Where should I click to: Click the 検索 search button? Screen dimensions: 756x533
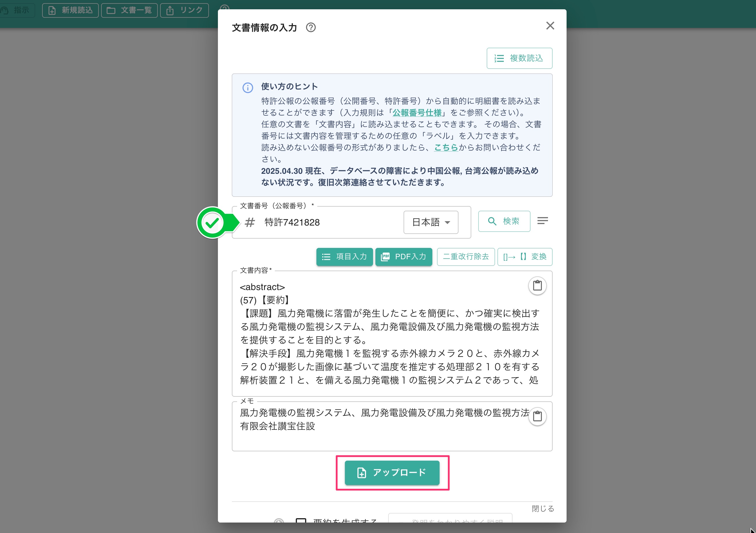click(x=504, y=221)
